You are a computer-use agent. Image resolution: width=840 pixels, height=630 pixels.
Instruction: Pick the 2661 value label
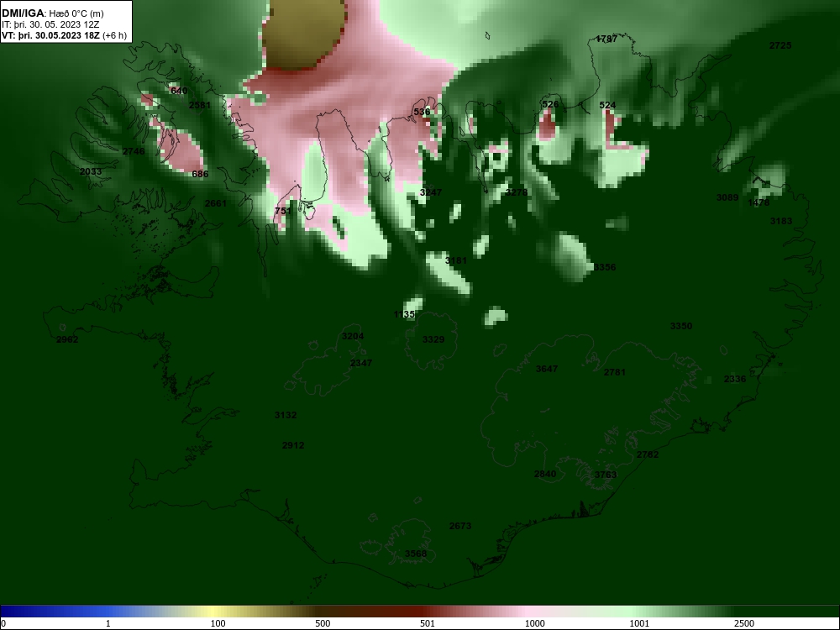(x=216, y=203)
